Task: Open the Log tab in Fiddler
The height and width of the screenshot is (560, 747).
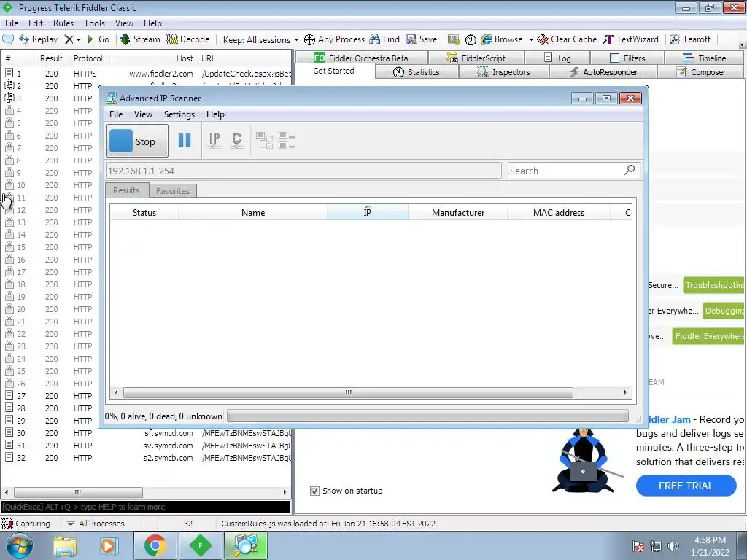Action: click(x=557, y=58)
